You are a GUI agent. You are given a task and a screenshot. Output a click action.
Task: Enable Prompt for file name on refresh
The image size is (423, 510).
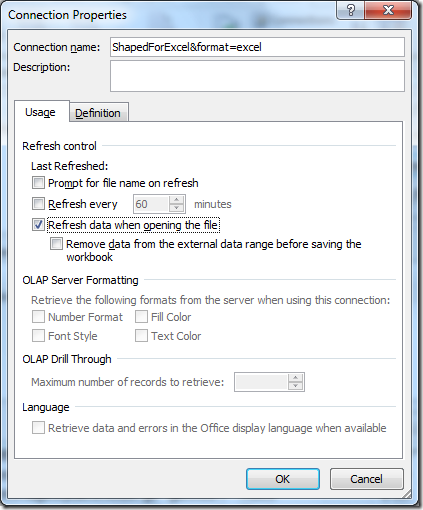[38, 183]
